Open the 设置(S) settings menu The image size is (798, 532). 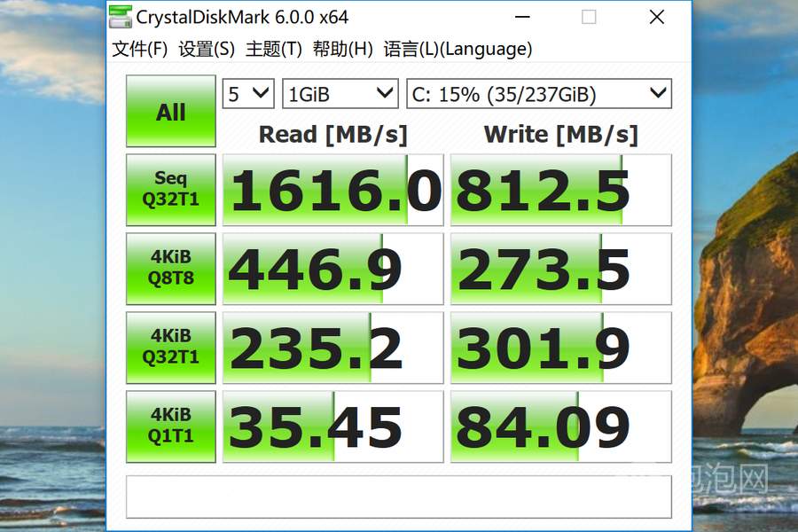point(207,50)
